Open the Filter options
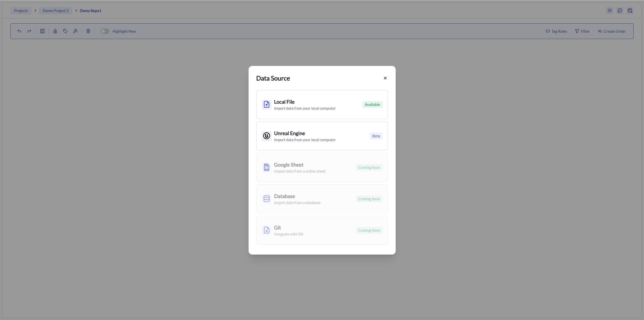The width and height of the screenshot is (644, 320). point(582,31)
